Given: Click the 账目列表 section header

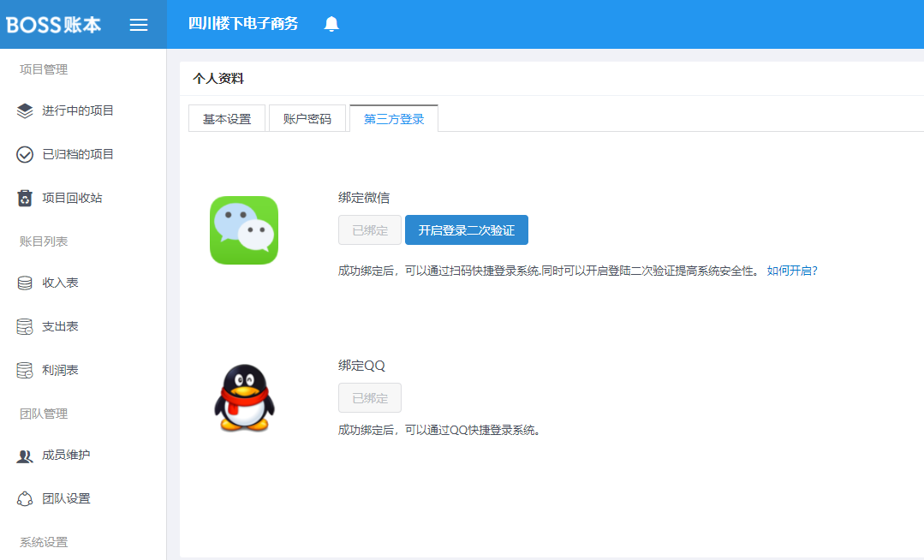Looking at the screenshot, I should pos(44,241).
